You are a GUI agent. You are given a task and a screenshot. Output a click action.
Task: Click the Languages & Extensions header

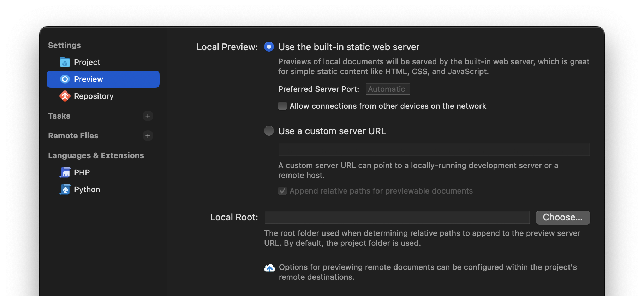(x=96, y=155)
